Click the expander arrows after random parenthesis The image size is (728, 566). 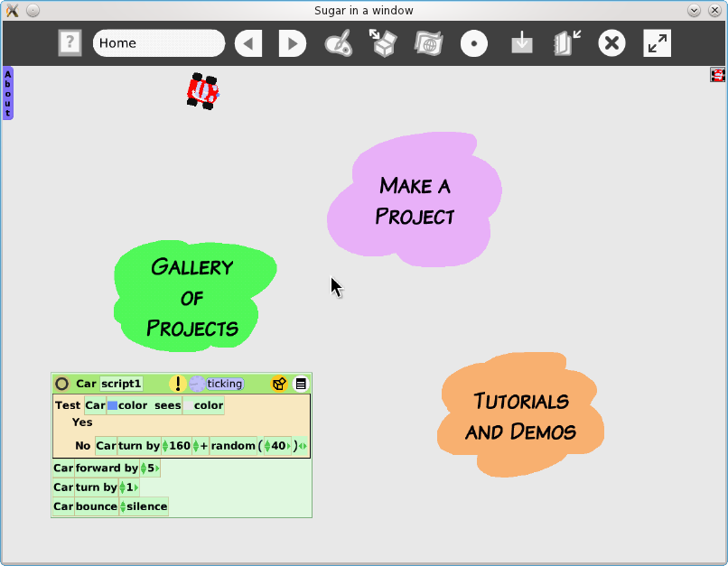pyautogui.click(x=303, y=446)
